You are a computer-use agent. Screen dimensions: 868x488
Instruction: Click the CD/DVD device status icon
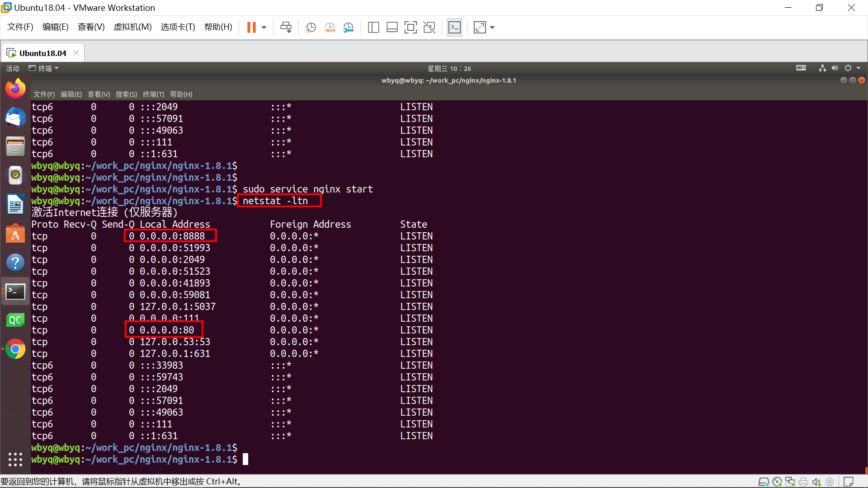coord(777,481)
